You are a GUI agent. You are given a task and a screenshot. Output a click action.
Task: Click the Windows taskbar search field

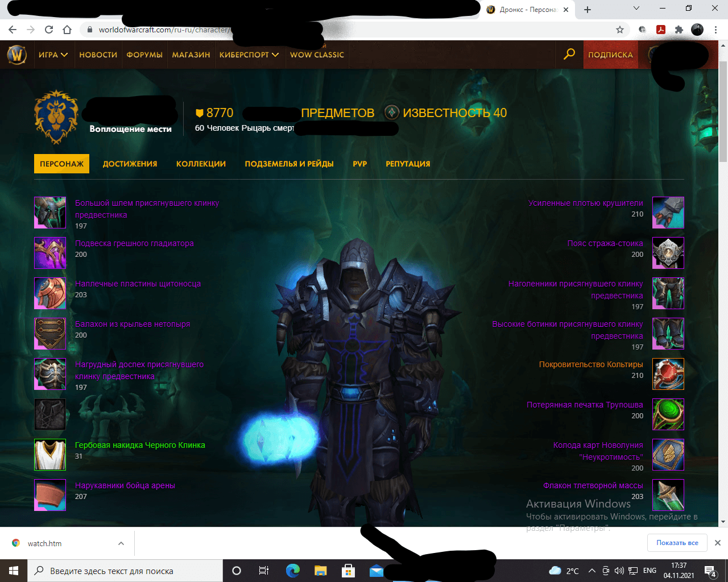[125, 571]
